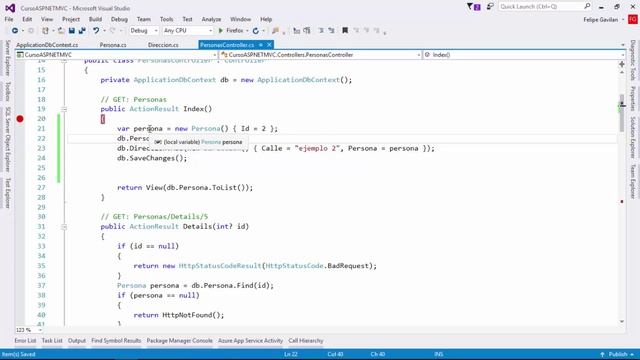
Task: Collapse the Index() method at line 19
Action: [x=64, y=109]
